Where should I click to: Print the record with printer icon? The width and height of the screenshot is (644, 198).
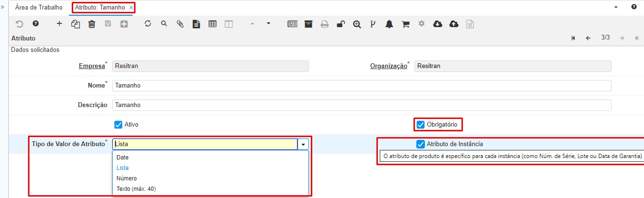[325, 24]
